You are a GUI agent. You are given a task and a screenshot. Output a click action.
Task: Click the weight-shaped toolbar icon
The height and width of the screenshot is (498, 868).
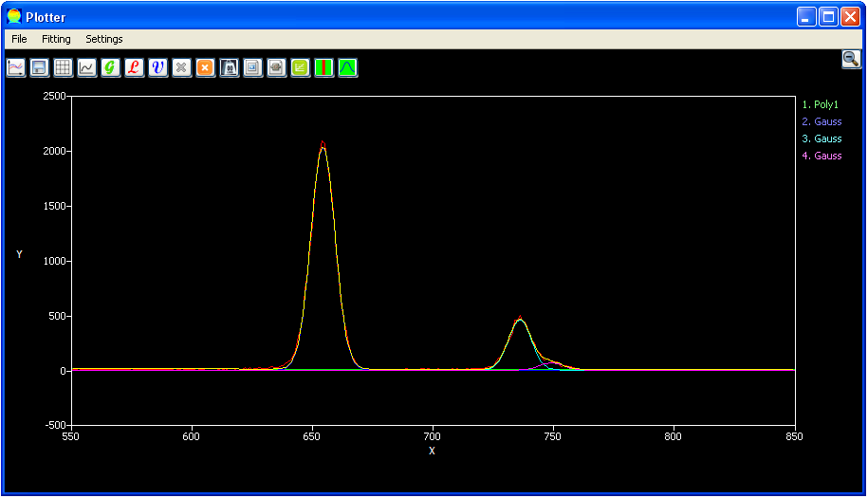230,67
